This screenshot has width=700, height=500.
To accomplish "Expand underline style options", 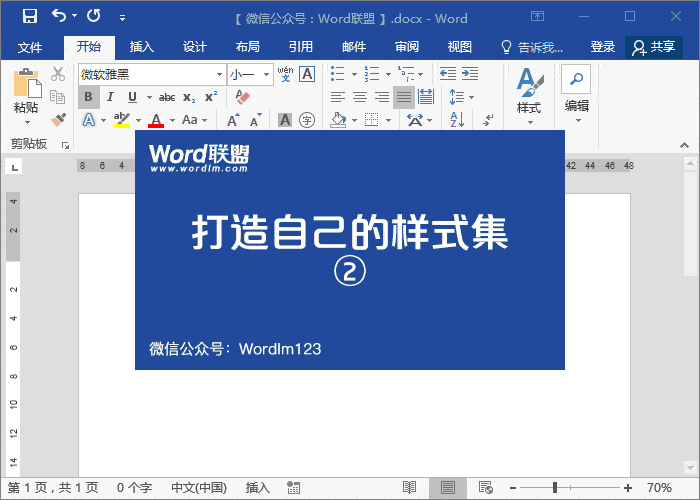I will [x=149, y=97].
